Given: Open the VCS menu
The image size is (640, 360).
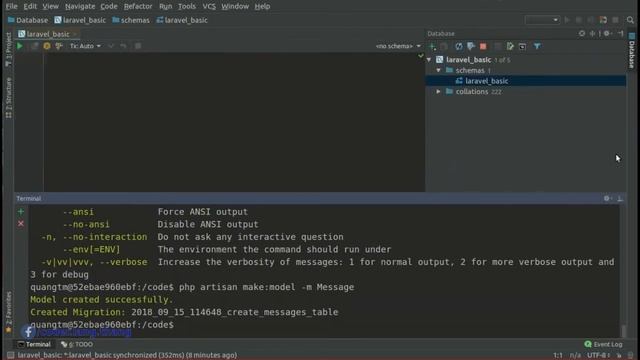Looking at the screenshot, I should [x=209, y=7].
